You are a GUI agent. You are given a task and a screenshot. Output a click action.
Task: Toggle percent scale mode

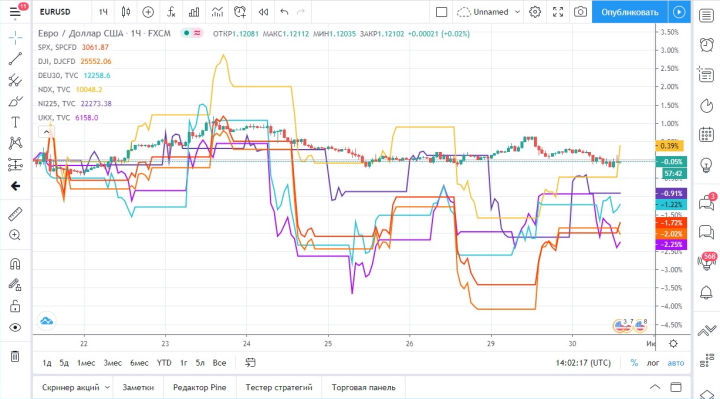pyautogui.click(x=634, y=363)
